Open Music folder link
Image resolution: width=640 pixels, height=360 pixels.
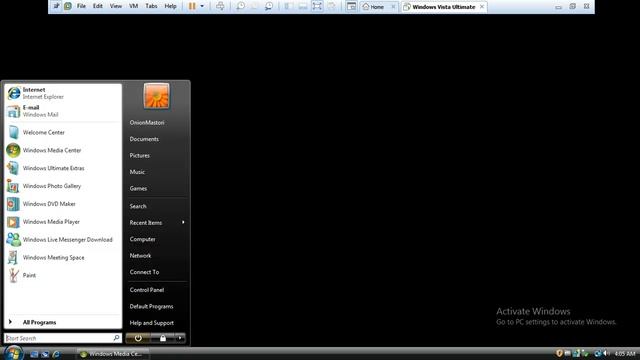(x=137, y=172)
